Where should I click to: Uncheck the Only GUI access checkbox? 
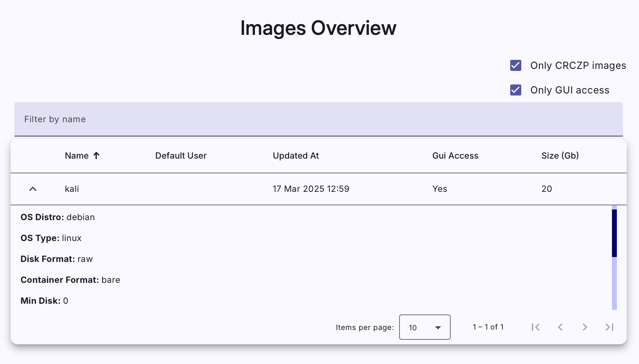pos(516,90)
